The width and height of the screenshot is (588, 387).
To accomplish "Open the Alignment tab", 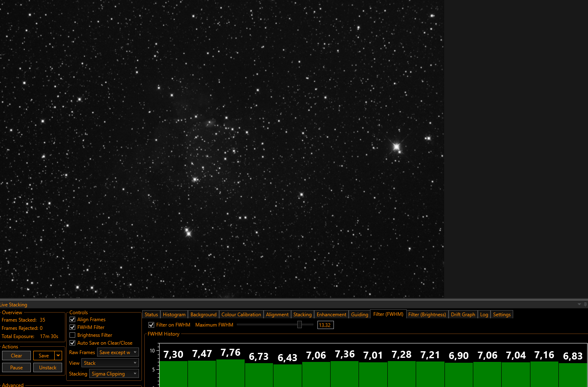I will point(277,315).
